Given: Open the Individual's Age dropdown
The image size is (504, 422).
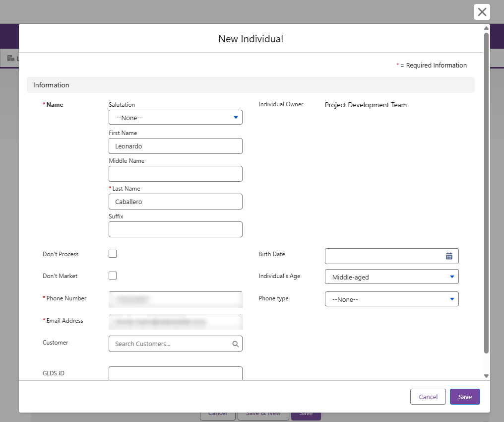Looking at the screenshot, I should point(391,277).
